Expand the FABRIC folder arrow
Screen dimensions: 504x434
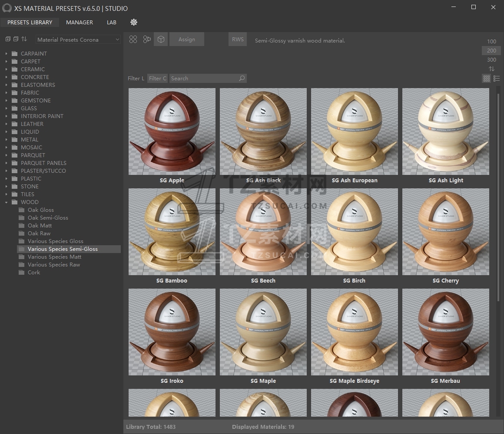click(x=6, y=93)
